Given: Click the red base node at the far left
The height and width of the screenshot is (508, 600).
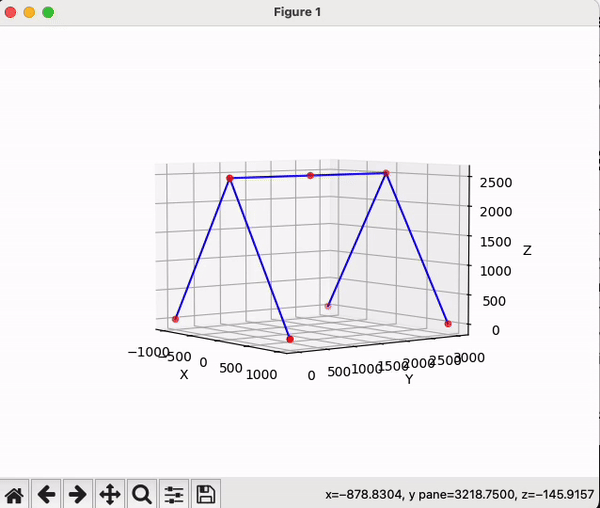Looking at the screenshot, I should coord(175,319).
